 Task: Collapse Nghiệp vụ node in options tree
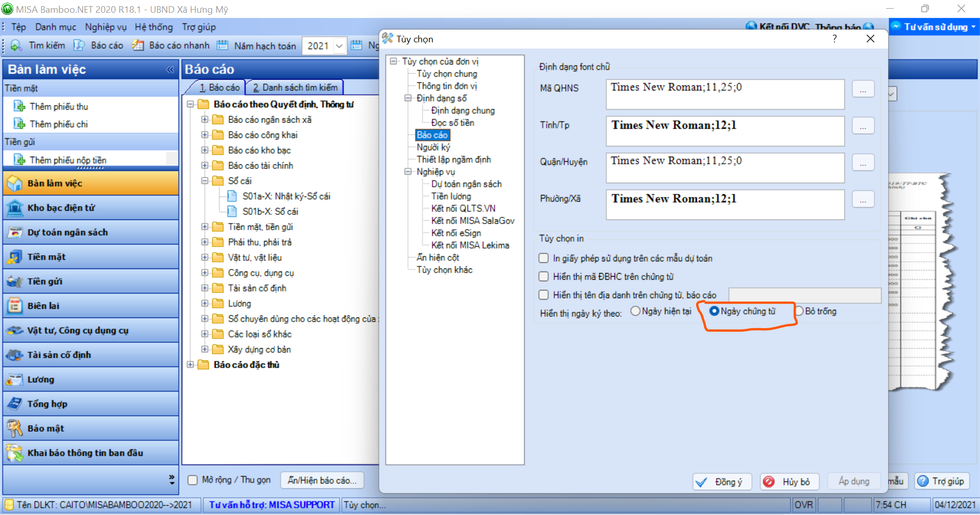408,171
